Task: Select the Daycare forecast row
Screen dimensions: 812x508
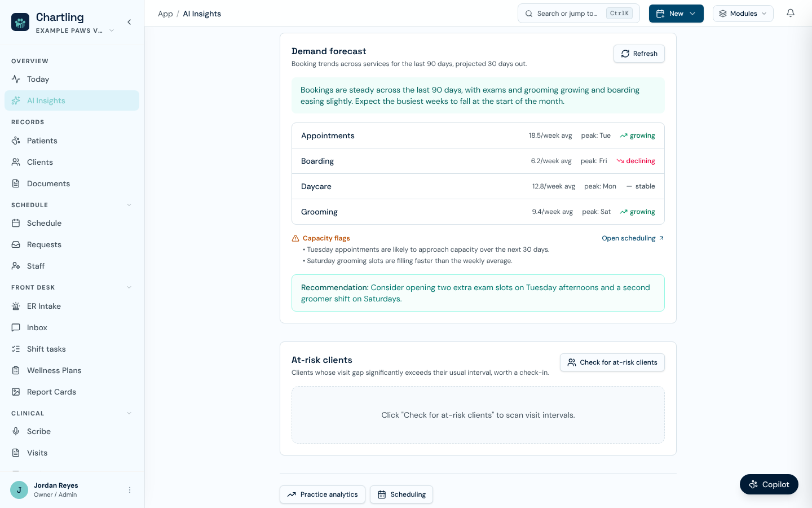Action: click(x=478, y=186)
